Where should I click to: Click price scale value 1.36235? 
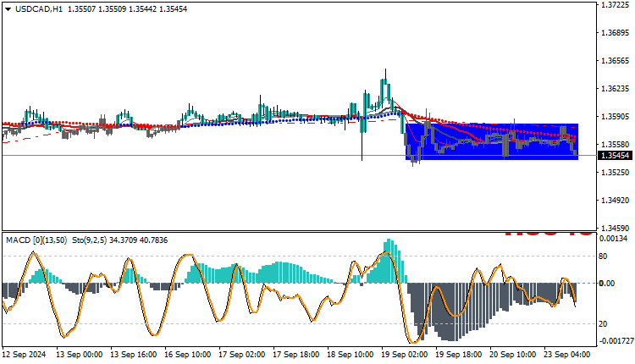[x=616, y=89]
